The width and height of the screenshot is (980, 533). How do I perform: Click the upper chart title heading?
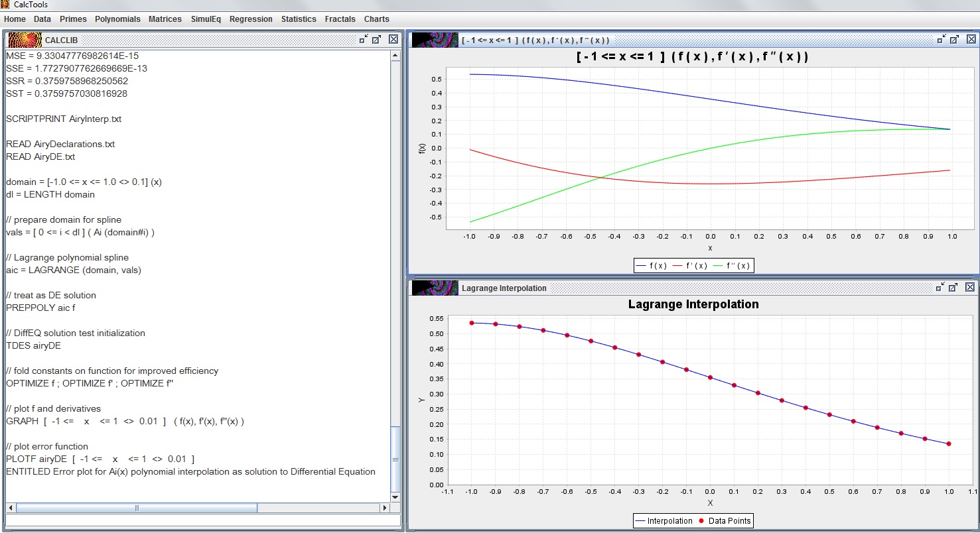693,58
